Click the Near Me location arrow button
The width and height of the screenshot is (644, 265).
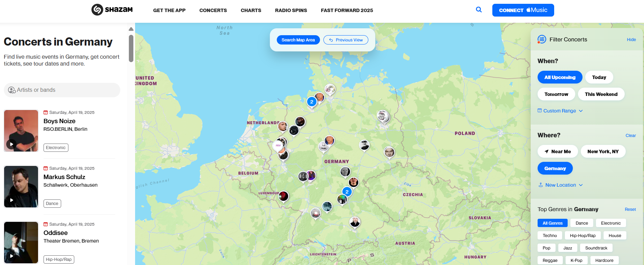[x=557, y=151]
